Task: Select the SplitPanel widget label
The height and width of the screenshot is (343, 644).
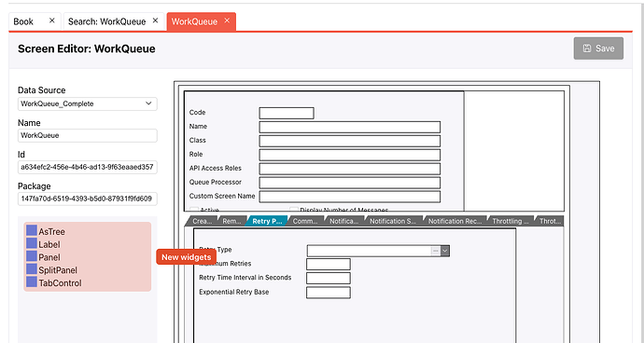Action: [x=58, y=270]
